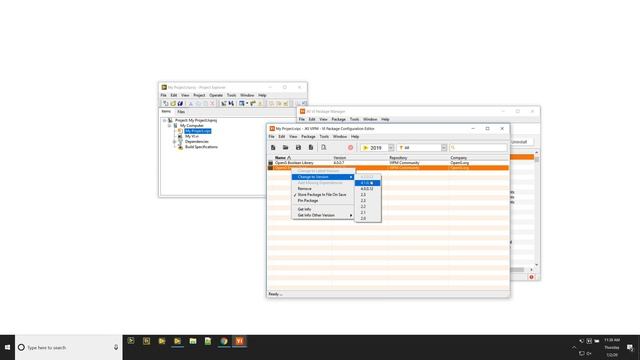Choose Pin Package from context menu
This screenshot has width=640, height=360.
pos(308,200)
